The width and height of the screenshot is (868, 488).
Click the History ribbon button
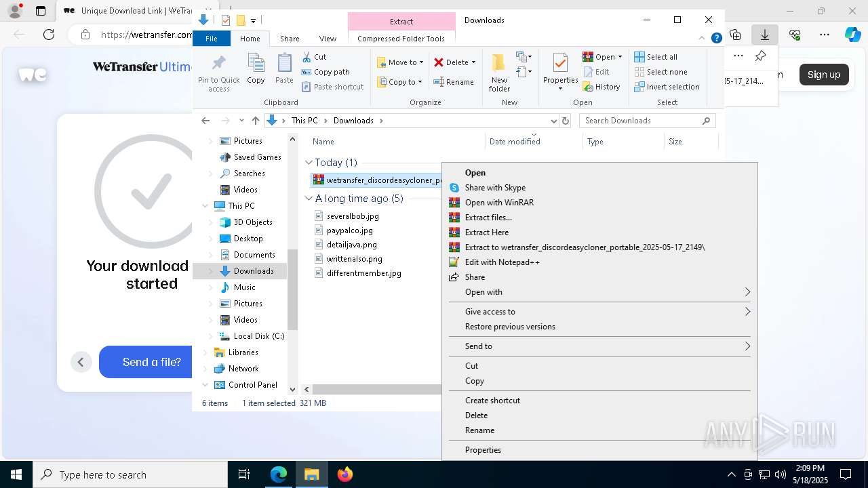[601, 87]
